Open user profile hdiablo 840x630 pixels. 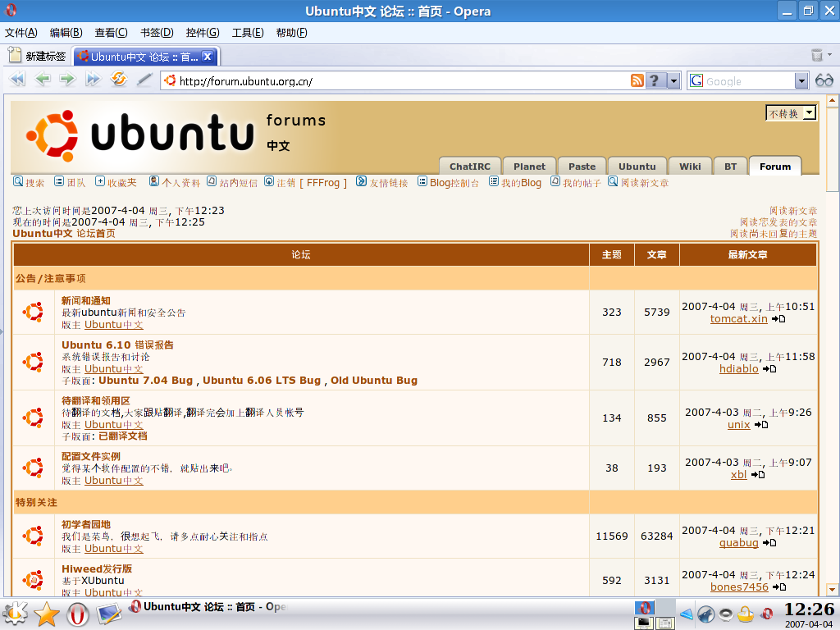(739, 368)
